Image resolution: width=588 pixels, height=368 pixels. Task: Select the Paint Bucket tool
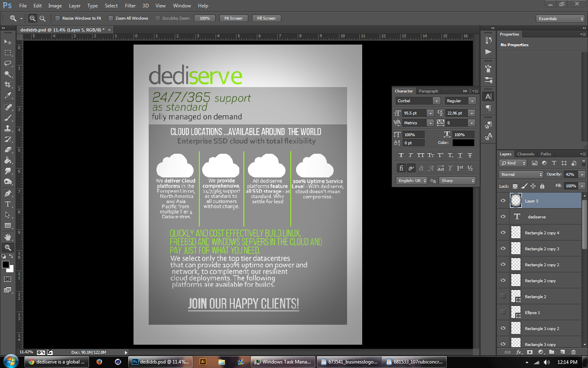click(8, 160)
